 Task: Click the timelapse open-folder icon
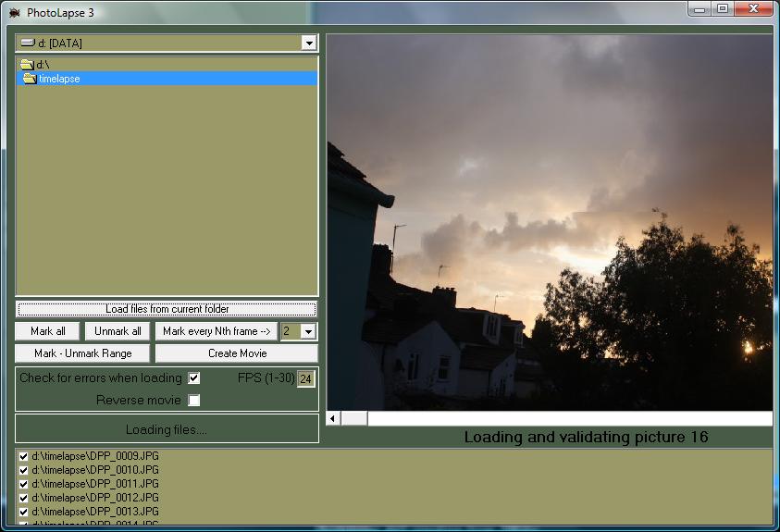pos(30,79)
